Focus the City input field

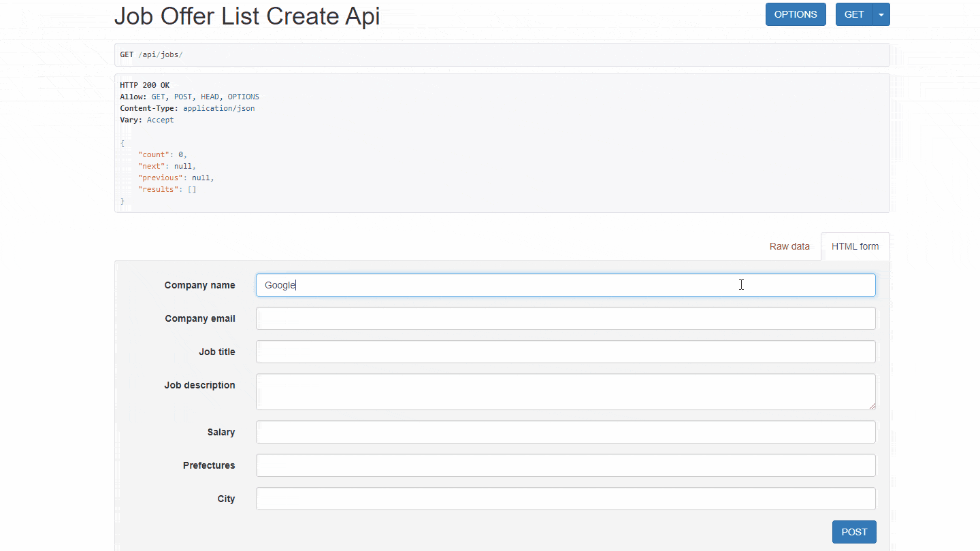(565, 499)
